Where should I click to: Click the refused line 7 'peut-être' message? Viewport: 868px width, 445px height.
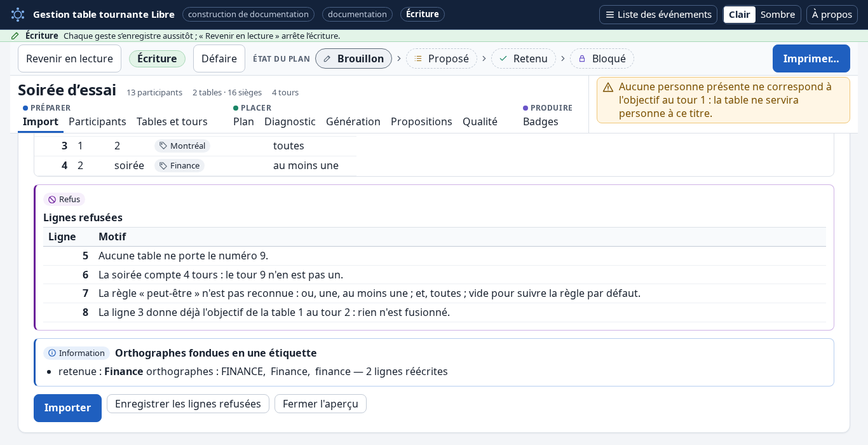point(369,293)
